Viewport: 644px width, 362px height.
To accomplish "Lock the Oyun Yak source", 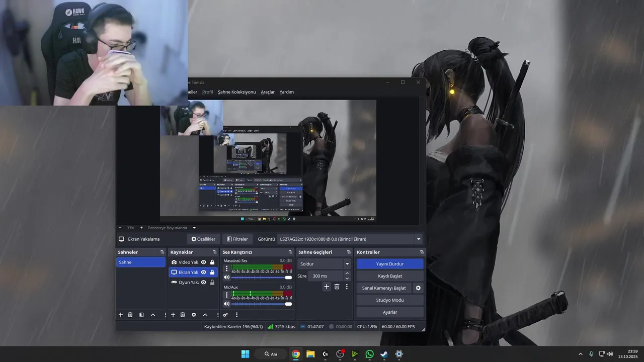I will [x=212, y=283].
